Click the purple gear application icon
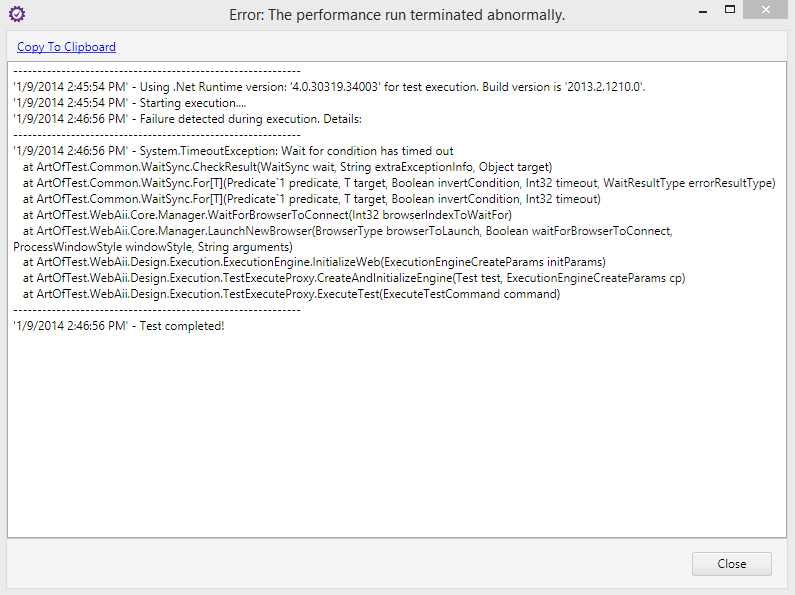 [x=16, y=14]
